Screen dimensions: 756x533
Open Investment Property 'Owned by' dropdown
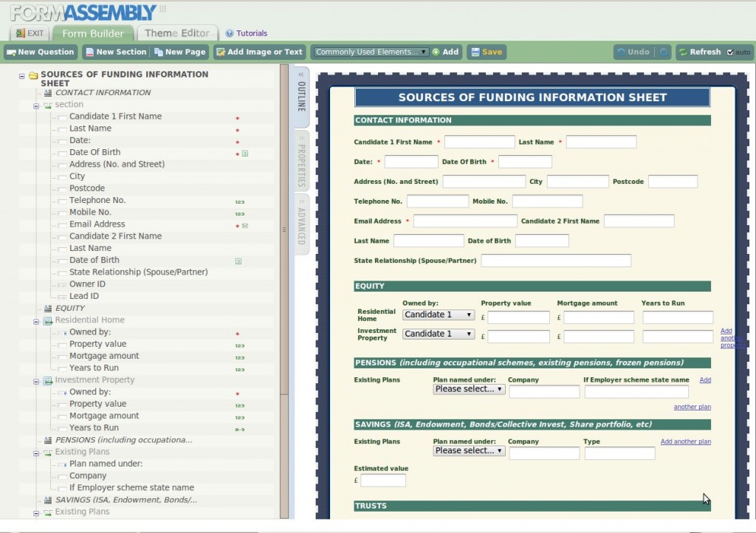439,334
